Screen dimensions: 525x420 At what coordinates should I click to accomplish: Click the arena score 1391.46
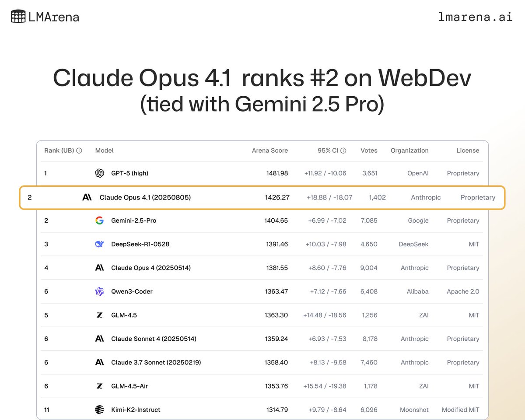coord(277,244)
